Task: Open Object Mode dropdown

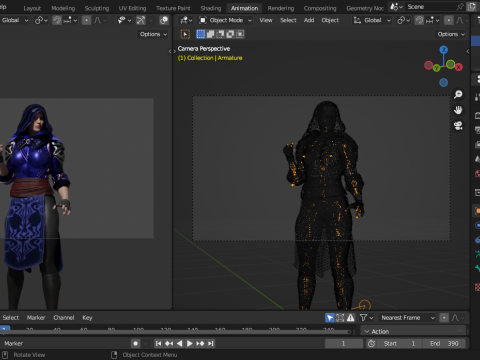Action: point(225,20)
